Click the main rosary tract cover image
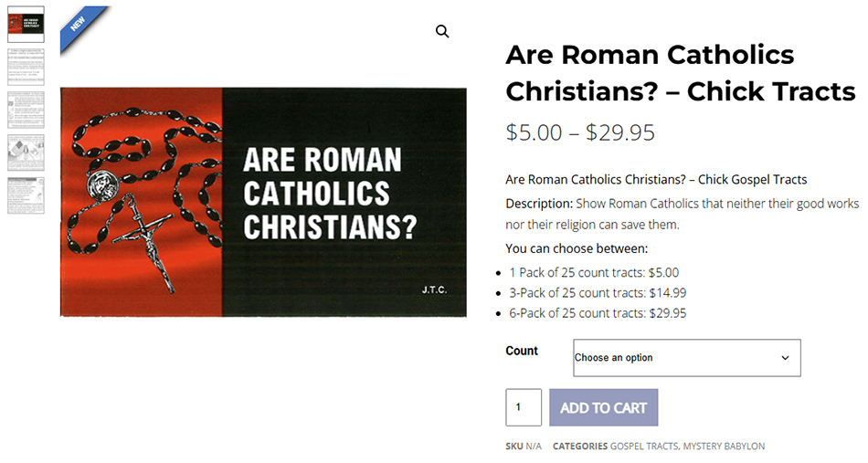This screenshot has height=463, width=868. 263,202
